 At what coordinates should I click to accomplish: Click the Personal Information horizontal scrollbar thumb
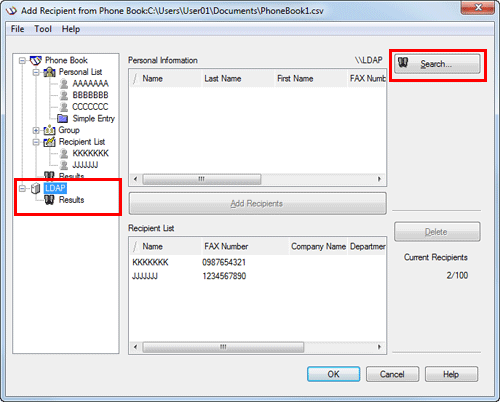(x=202, y=179)
